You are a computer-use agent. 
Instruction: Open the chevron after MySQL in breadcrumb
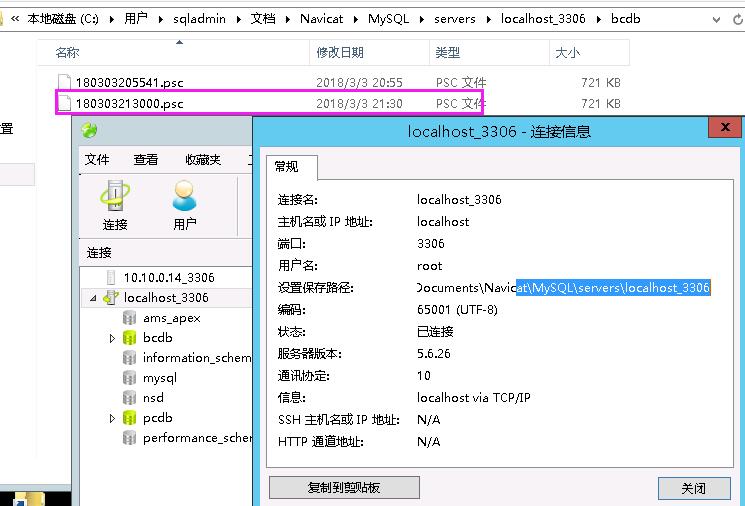tap(421, 19)
